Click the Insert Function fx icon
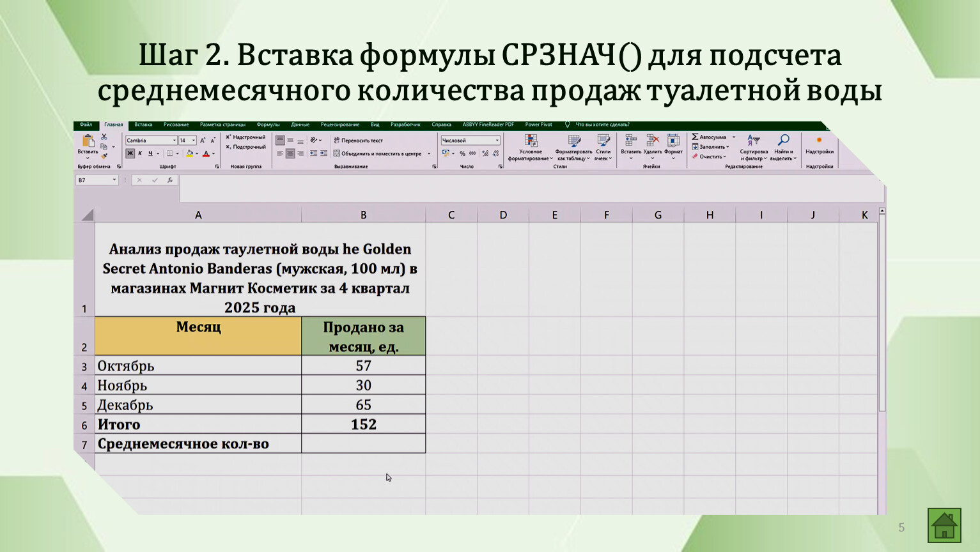This screenshot has width=980, height=552. tap(170, 180)
